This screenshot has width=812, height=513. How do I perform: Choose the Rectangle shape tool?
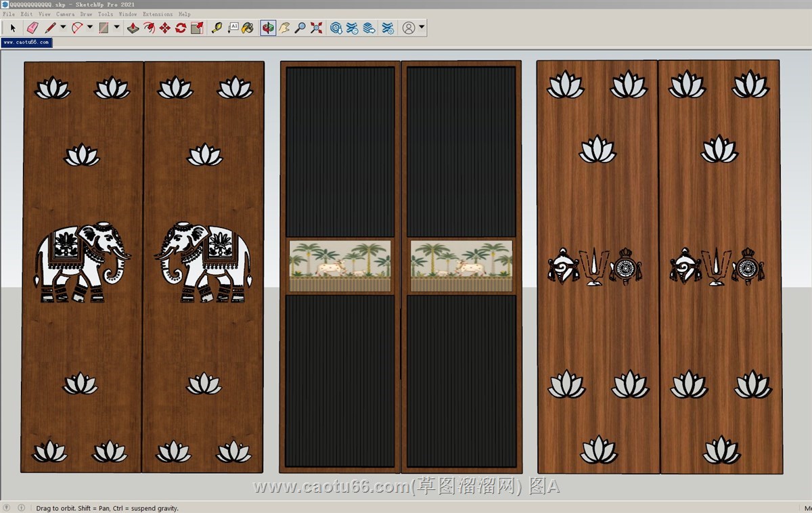(104, 28)
